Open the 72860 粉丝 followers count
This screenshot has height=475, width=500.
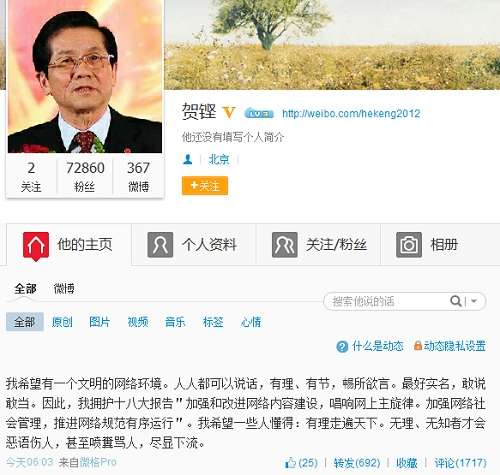[85, 177]
